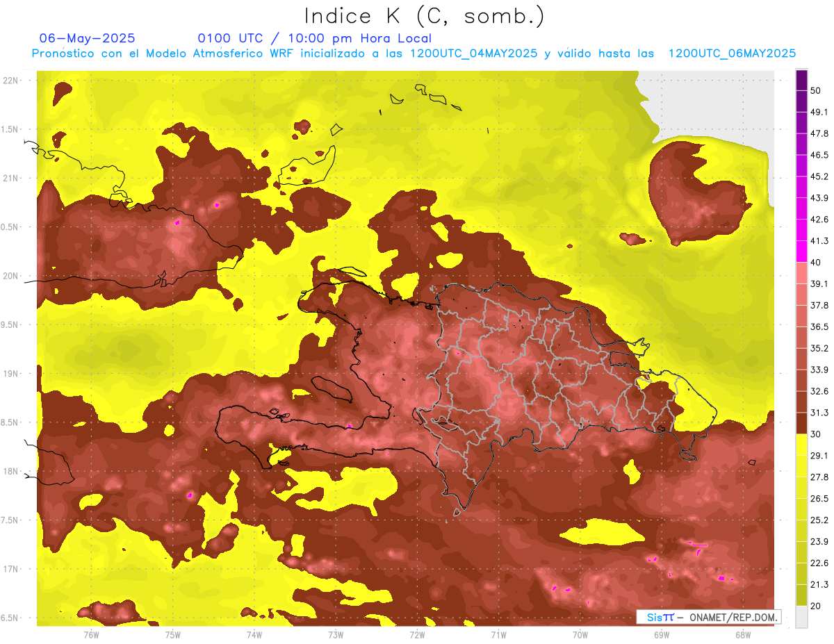Click the colorbar value "21.3"
The height and width of the screenshot is (644, 834).
click(x=819, y=585)
